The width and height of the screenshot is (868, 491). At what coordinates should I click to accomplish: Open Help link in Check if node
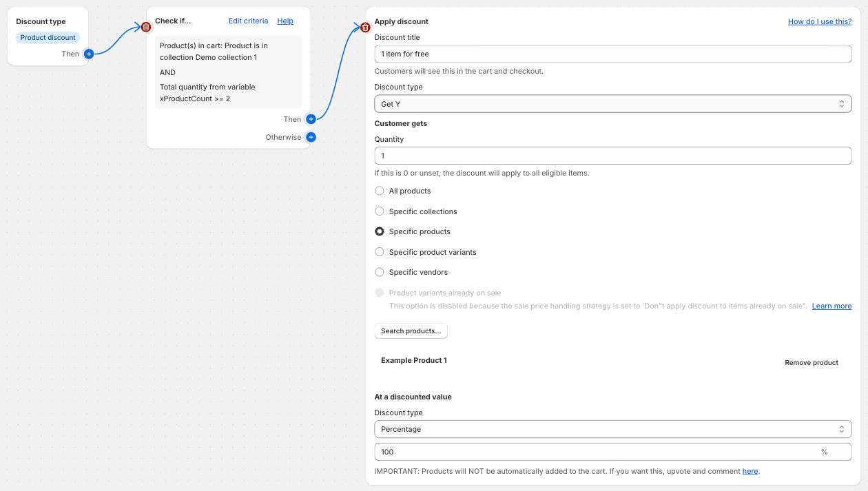(285, 21)
